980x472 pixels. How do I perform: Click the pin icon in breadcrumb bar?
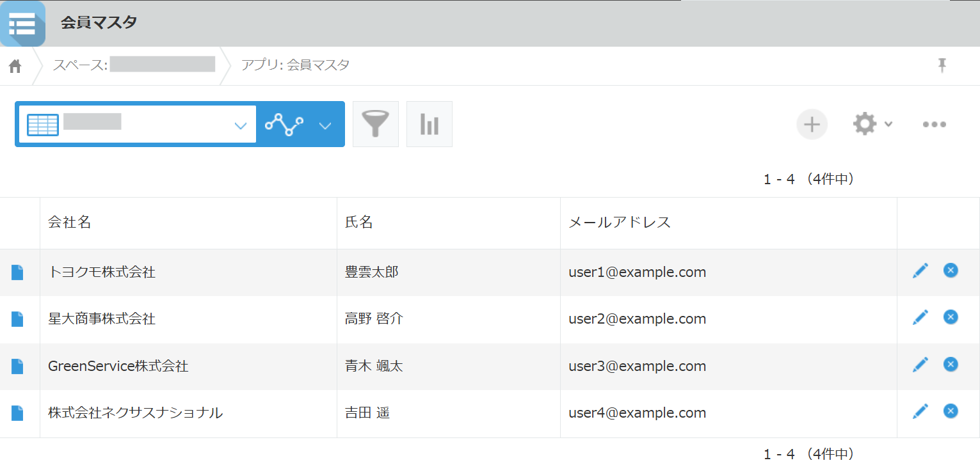point(942,65)
